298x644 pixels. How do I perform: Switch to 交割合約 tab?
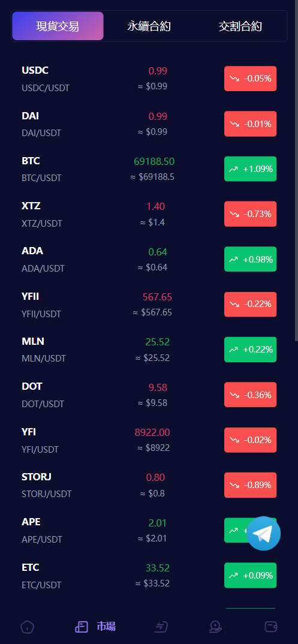[x=240, y=26]
